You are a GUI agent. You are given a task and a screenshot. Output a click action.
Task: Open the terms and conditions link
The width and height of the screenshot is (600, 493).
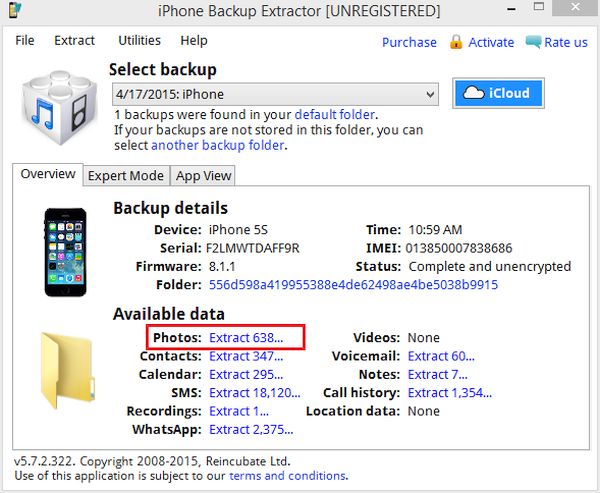[x=288, y=475]
